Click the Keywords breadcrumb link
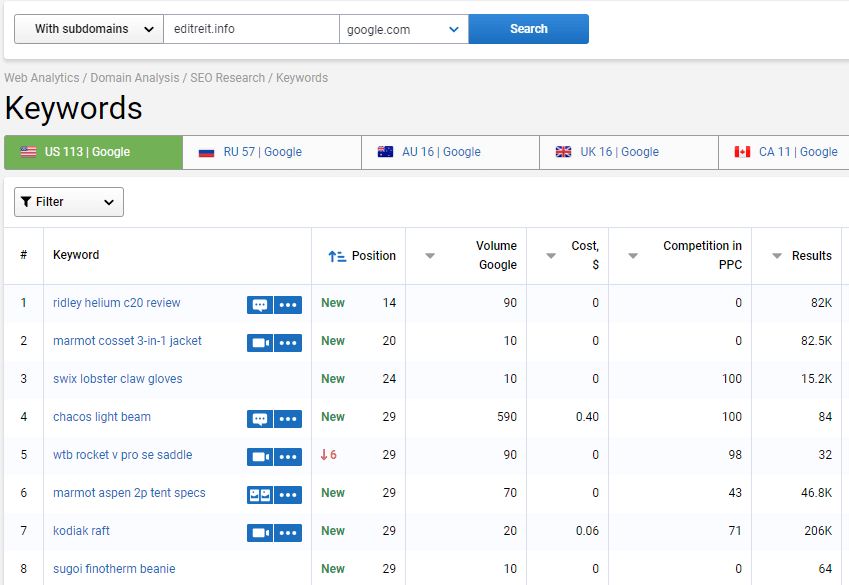This screenshot has height=585, width=849. click(302, 78)
